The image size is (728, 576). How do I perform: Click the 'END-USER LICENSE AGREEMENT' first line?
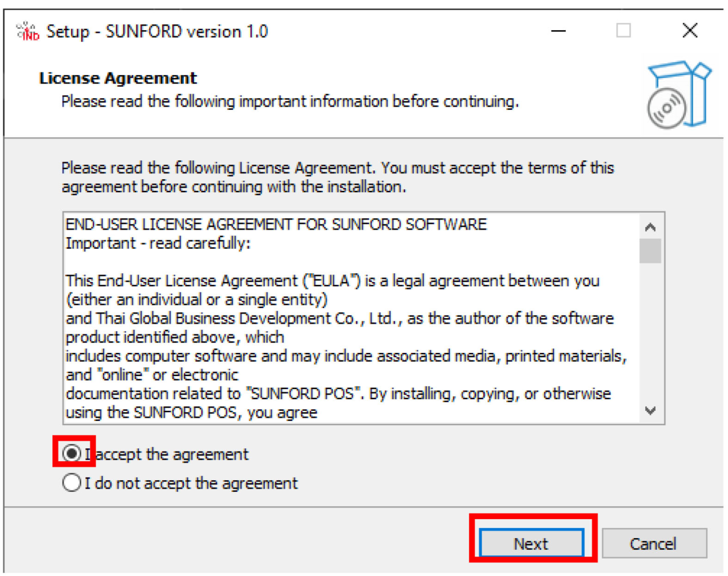[276, 225]
